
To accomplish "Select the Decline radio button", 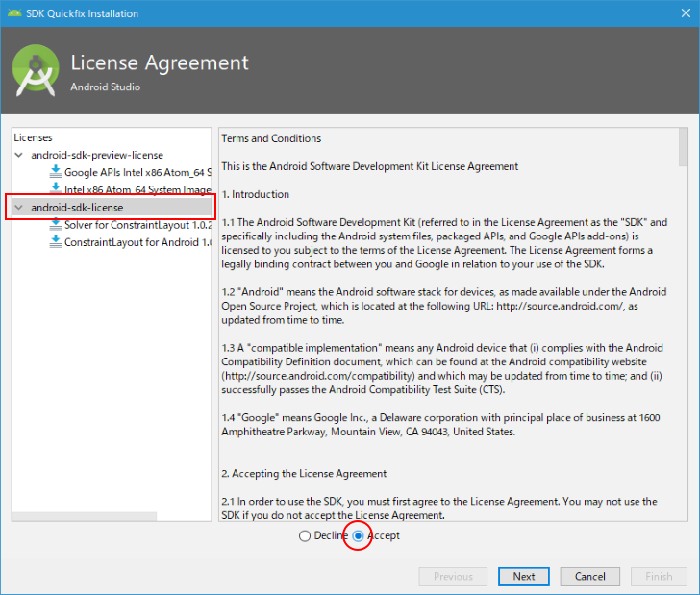I will tap(305, 535).
